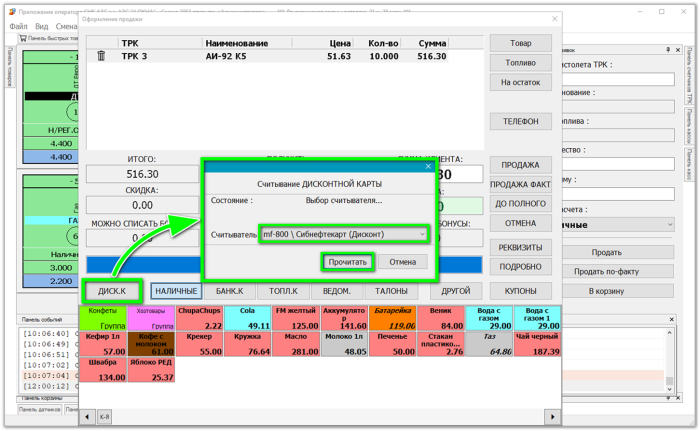Click the ДО ПОЛНОГО button

(521, 204)
